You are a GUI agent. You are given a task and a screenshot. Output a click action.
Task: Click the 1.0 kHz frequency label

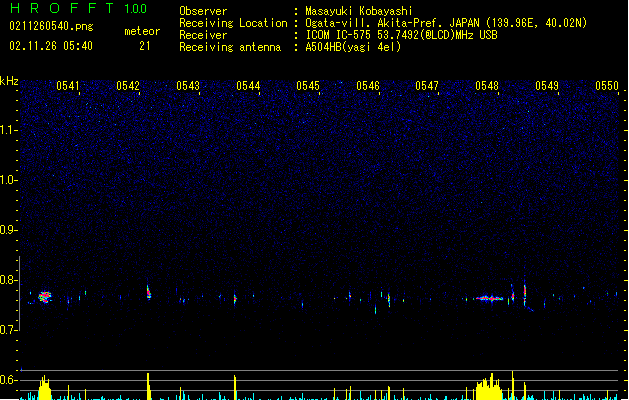pyautogui.click(x=8, y=180)
